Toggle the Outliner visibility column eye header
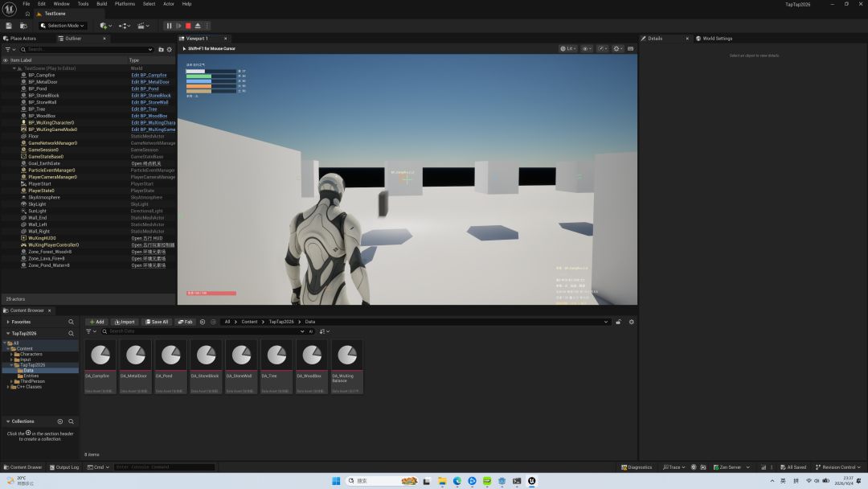 click(x=6, y=60)
